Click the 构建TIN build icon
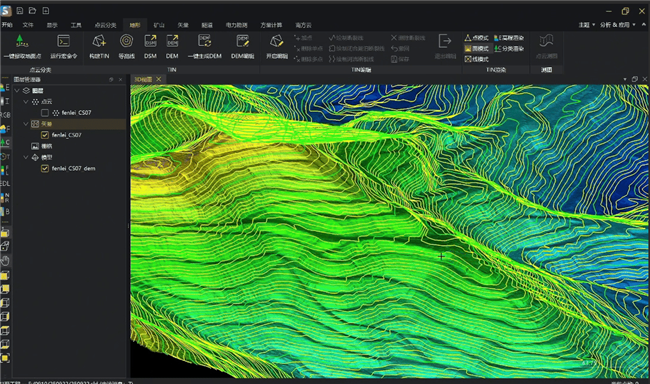Screen dimensions: 650x384 click(99, 46)
